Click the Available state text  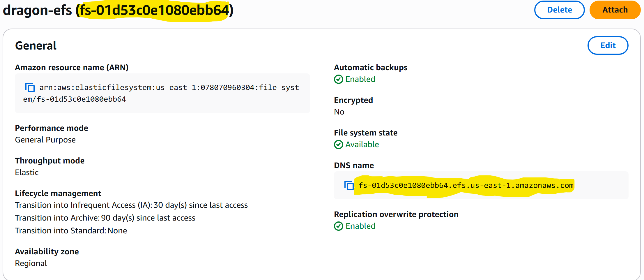[362, 145]
